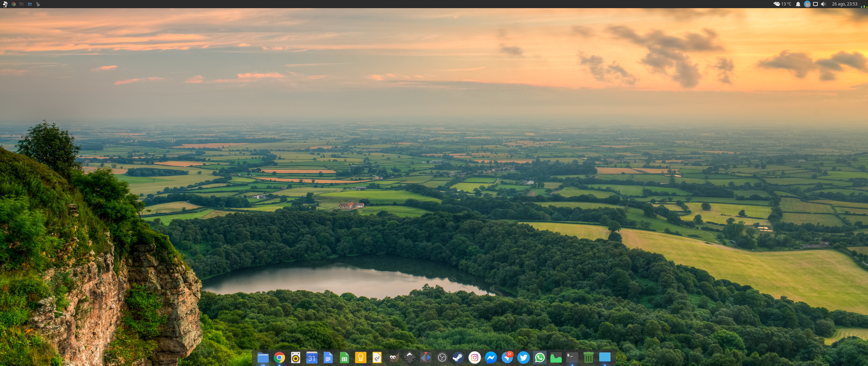Launch GIMP from the dock
The image size is (868, 366).
click(393, 358)
